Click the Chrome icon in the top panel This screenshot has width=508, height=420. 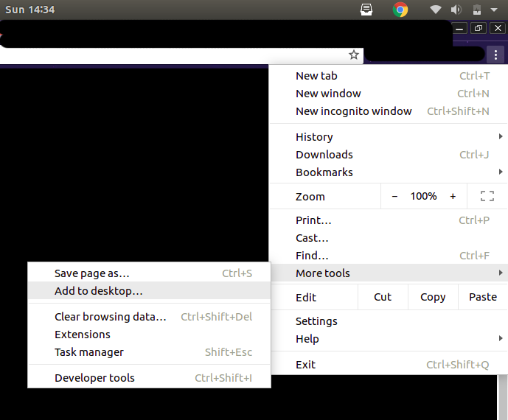[x=400, y=10]
